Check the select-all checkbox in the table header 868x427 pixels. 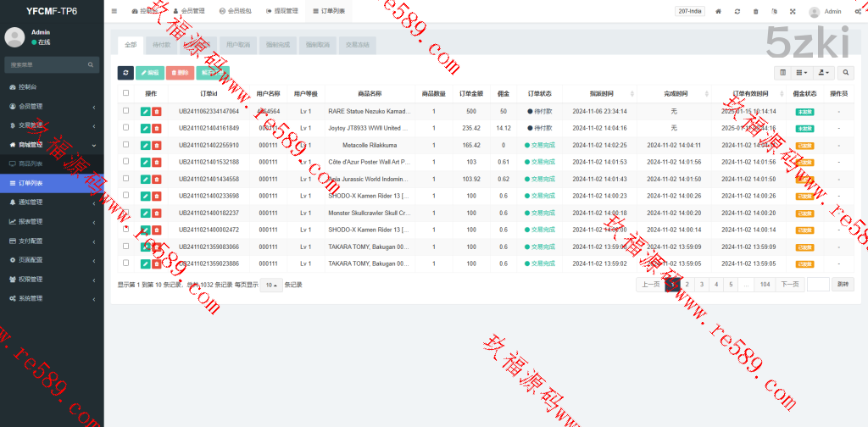tap(126, 93)
